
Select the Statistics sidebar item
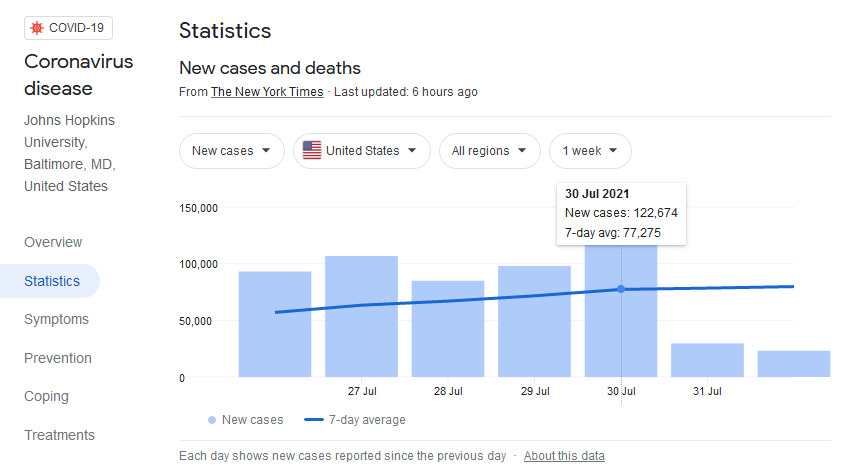pos(50,281)
